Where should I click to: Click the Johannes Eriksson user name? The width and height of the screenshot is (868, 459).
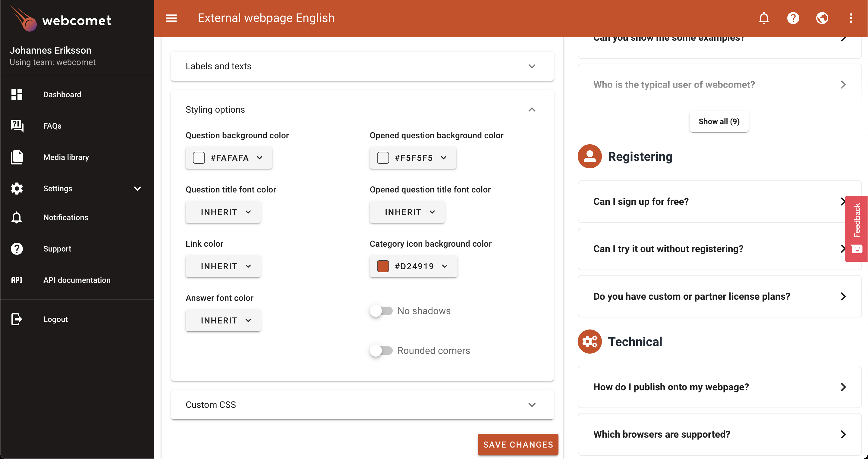[51, 50]
